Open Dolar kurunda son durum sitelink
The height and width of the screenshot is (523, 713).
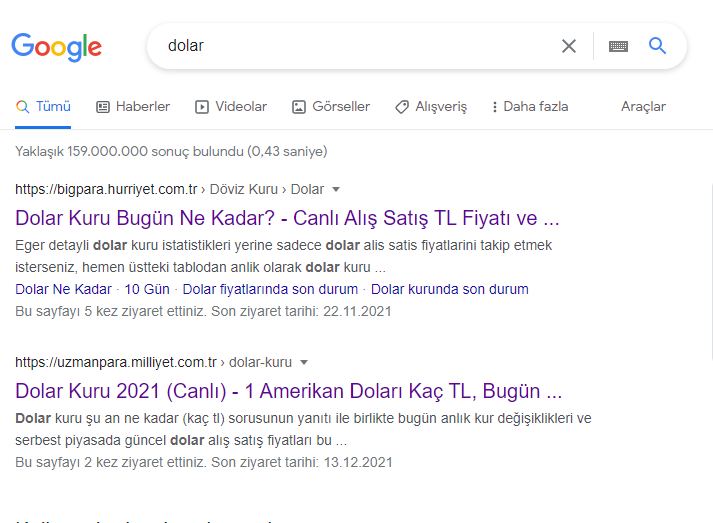tap(450, 289)
